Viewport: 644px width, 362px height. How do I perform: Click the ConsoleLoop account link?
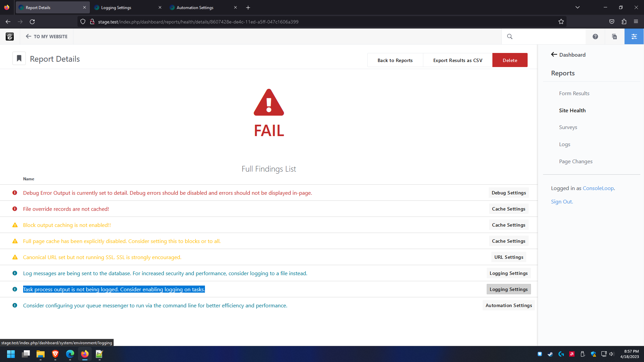pos(598,188)
